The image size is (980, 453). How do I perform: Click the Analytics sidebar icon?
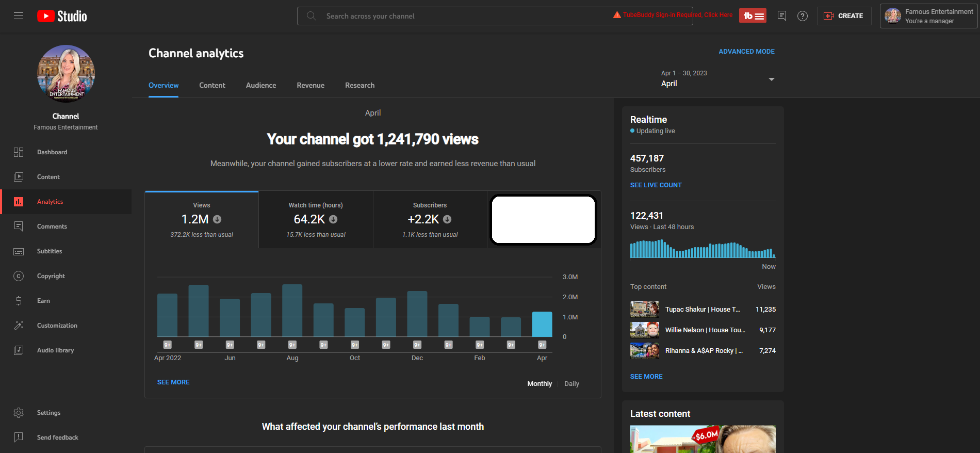(x=19, y=202)
